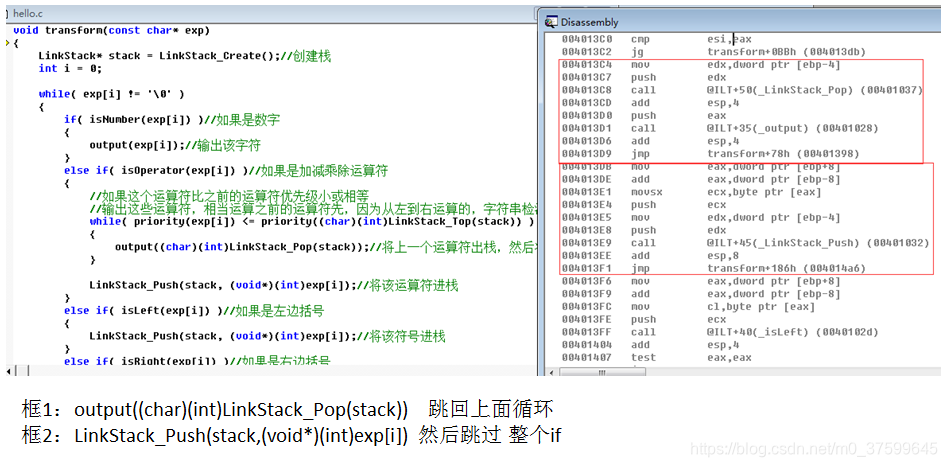Click disassembly row 004013FC mov cl,byte ptr [eax]
The width and height of the screenshot is (947, 467).
pos(688,306)
